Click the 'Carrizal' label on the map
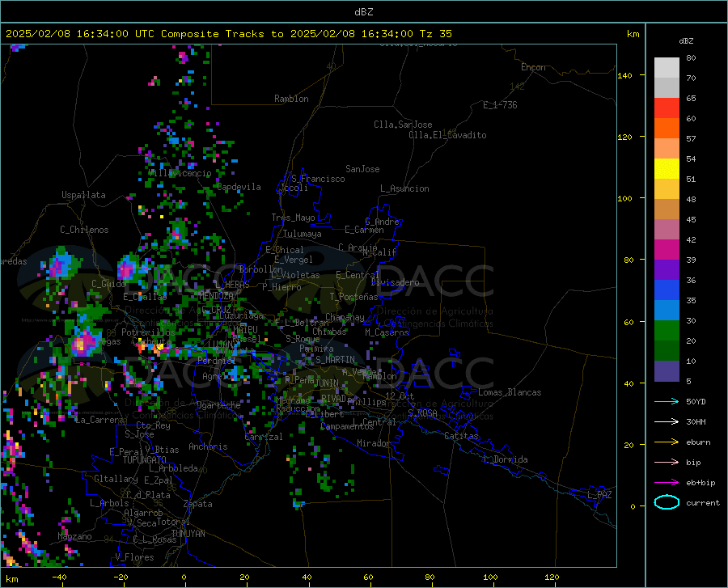The height and width of the screenshot is (588, 728). 263,437
